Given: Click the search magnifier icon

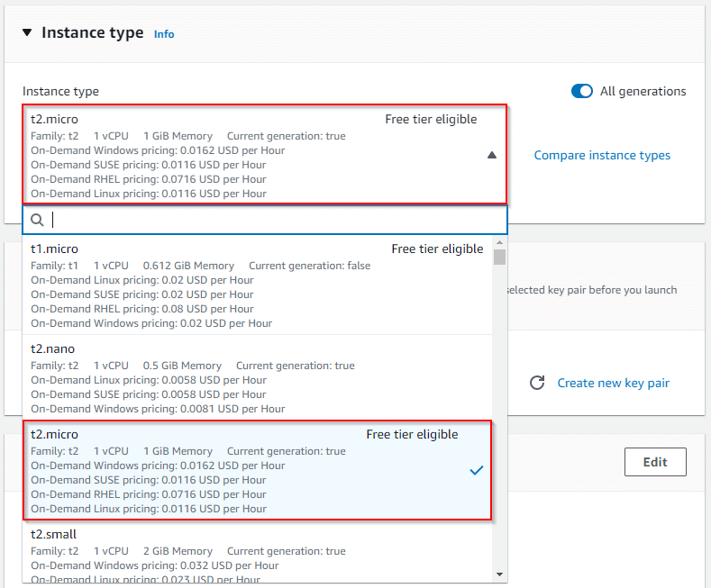Looking at the screenshot, I should click(x=37, y=220).
